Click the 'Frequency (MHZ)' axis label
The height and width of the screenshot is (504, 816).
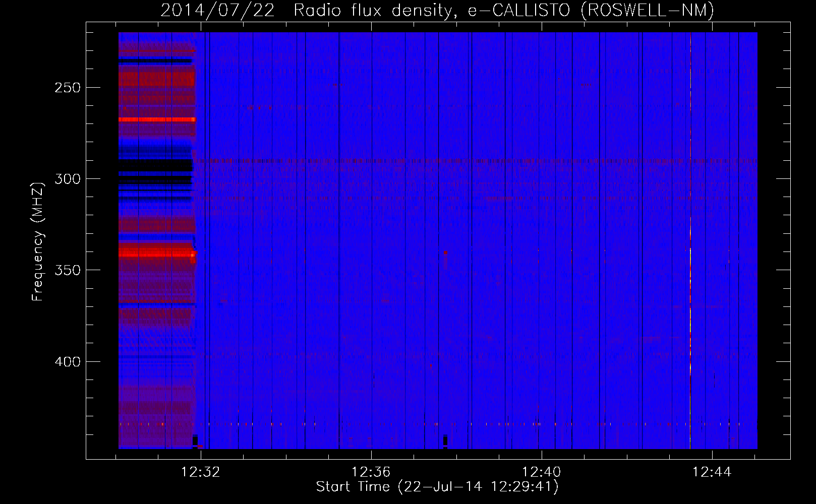(38, 241)
